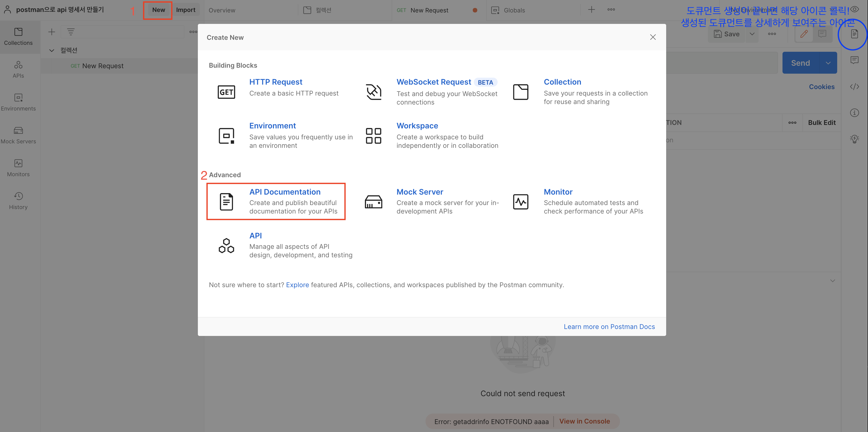Open the History panel

(x=19, y=200)
